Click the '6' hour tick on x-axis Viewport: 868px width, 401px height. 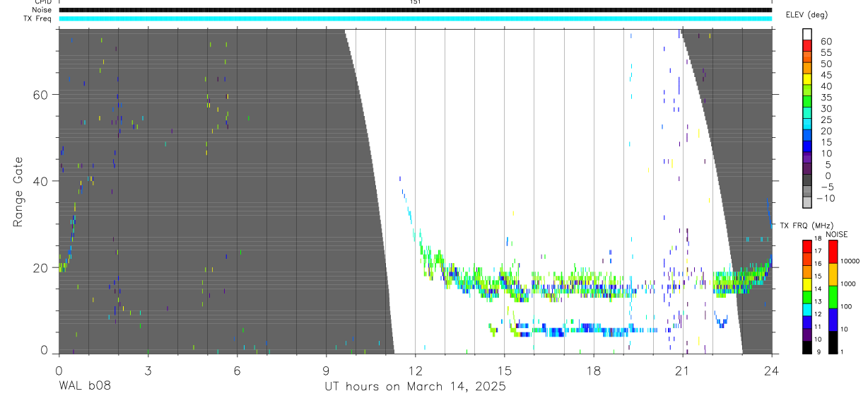(237, 370)
